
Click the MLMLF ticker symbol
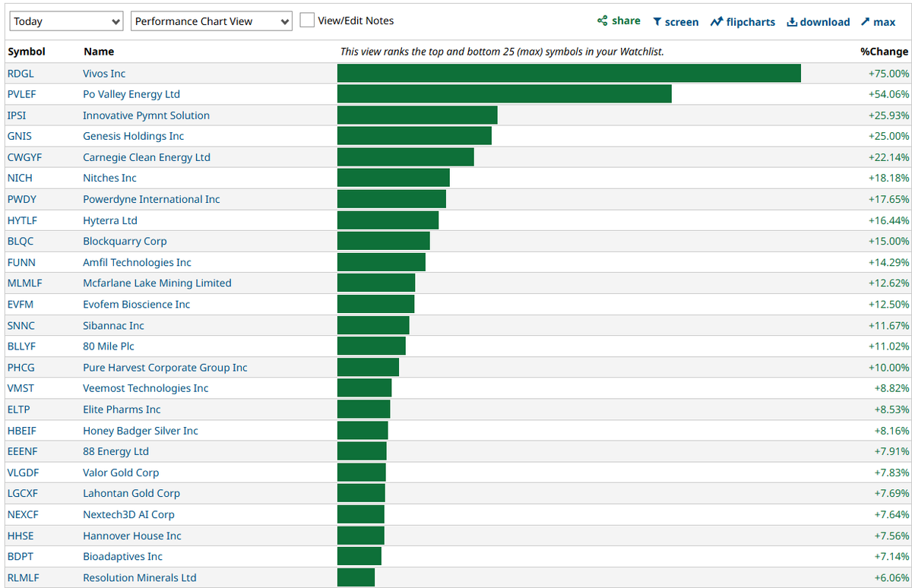[x=24, y=283]
